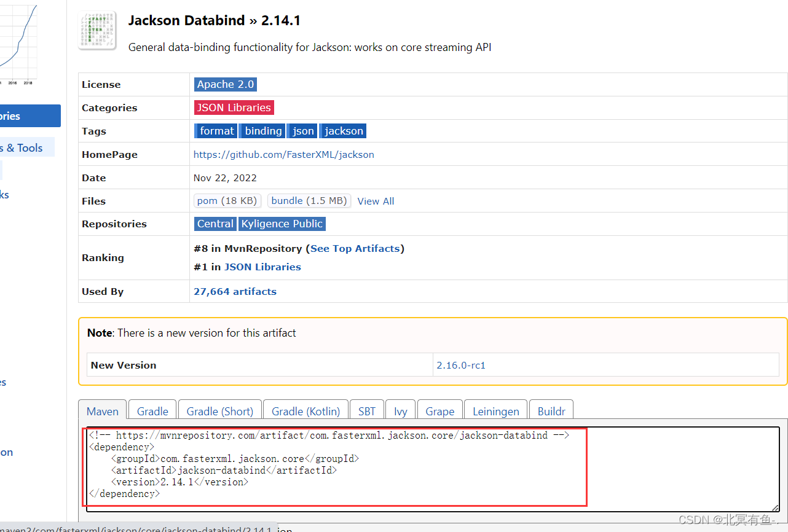Open new version 2.16.0-rc1 link
The height and width of the screenshot is (532, 788).
(461, 365)
